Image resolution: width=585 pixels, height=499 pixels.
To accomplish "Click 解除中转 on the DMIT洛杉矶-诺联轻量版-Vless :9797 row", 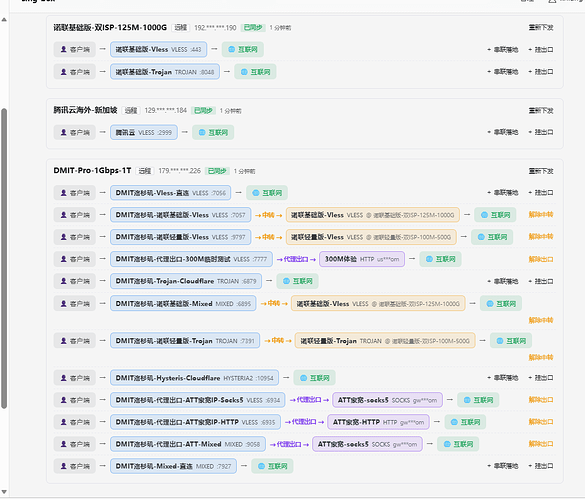I will pyautogui.click(x=541, y=237).
